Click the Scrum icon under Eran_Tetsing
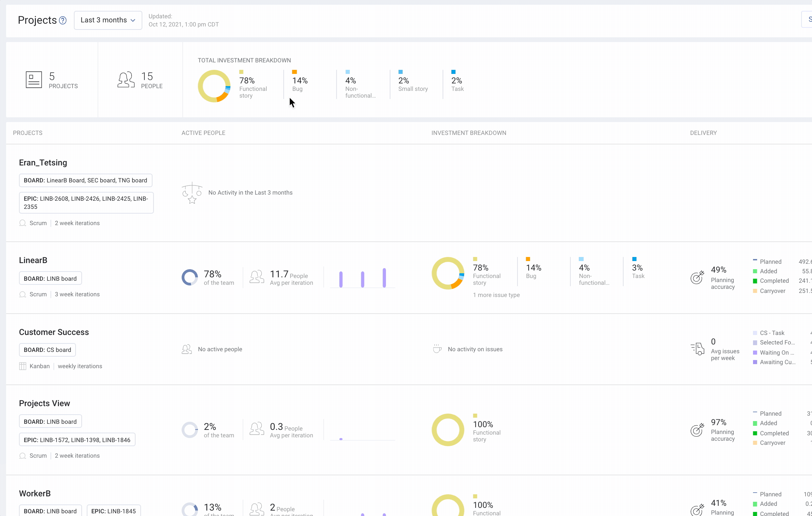Viewport: 812px width, 516px height. tap(23, 223)
